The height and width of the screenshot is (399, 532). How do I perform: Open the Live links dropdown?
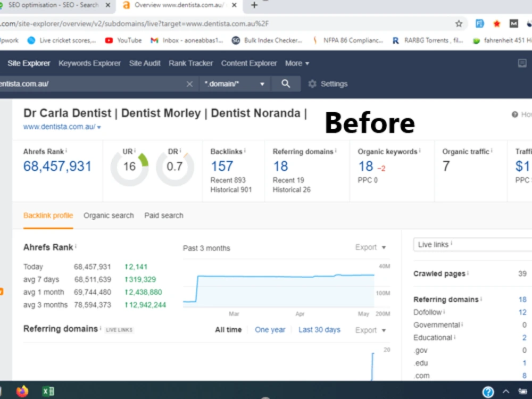pos(472,245)
